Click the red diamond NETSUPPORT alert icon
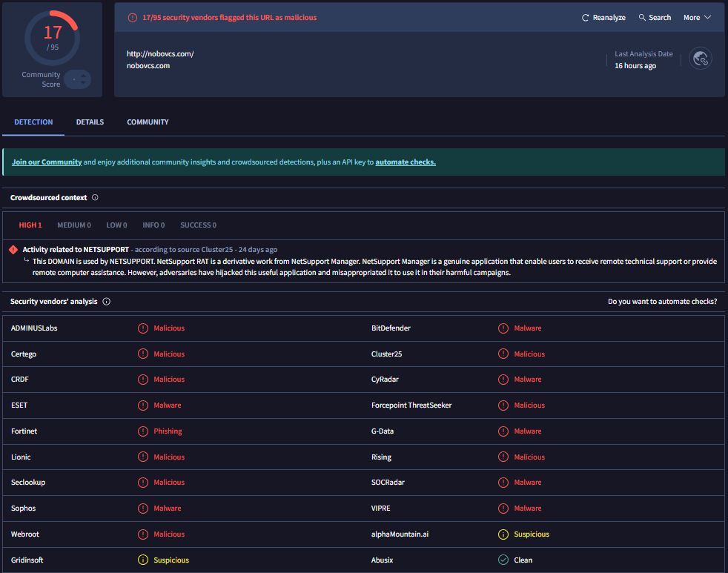The image size is (728, 573). (x=13, y=250)
